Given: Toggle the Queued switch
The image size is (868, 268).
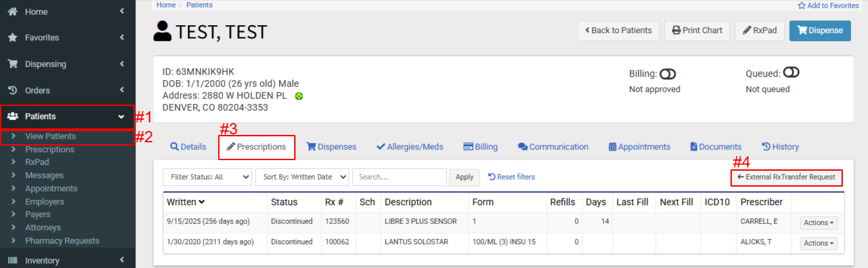Looking at the screenshot, I should [x=791, y=73].
